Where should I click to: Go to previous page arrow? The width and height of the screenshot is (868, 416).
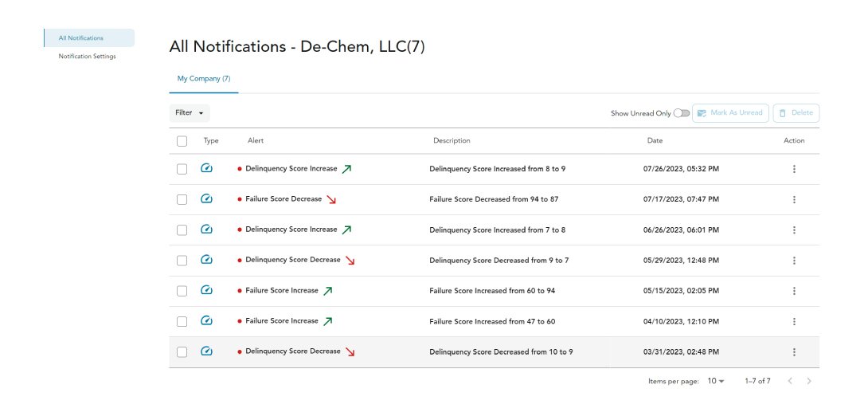pos(790,381)
